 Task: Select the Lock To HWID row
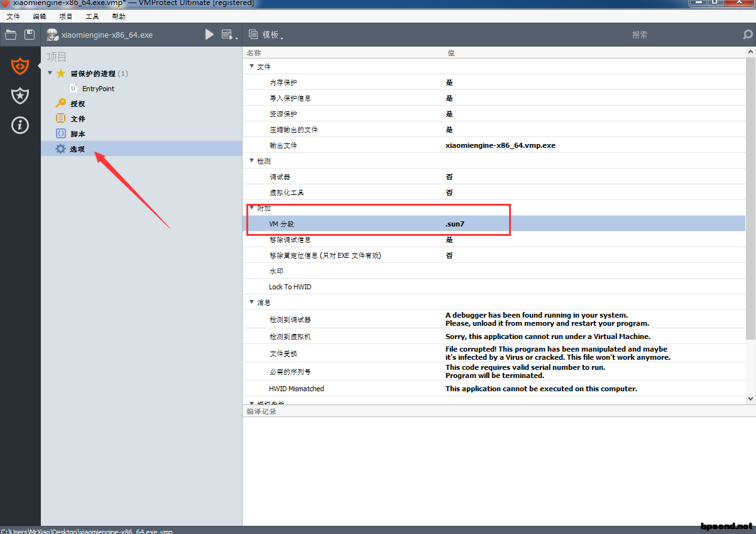click(494, 287)
